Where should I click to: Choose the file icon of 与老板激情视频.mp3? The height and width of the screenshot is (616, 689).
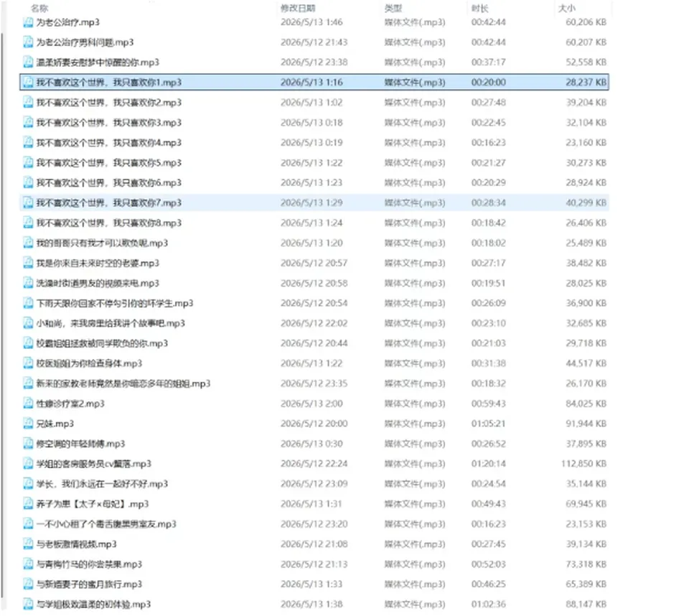28,544
